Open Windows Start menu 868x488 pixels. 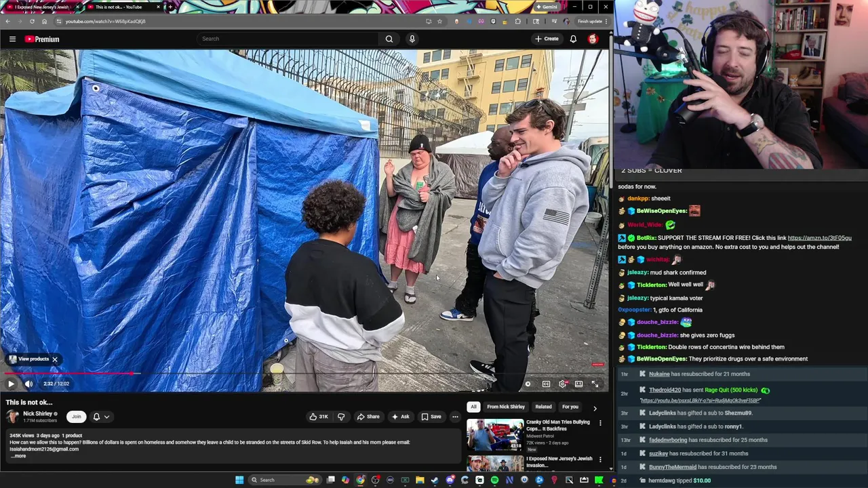[239, 480]
